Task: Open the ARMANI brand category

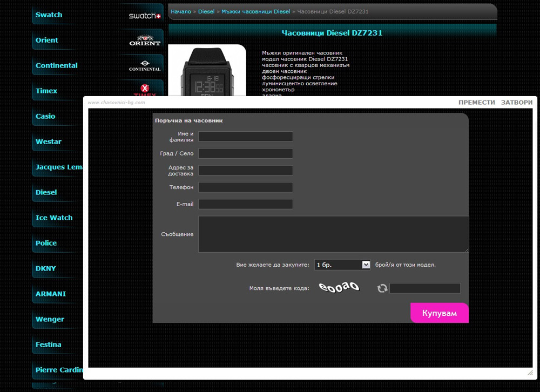Action: 51,294
